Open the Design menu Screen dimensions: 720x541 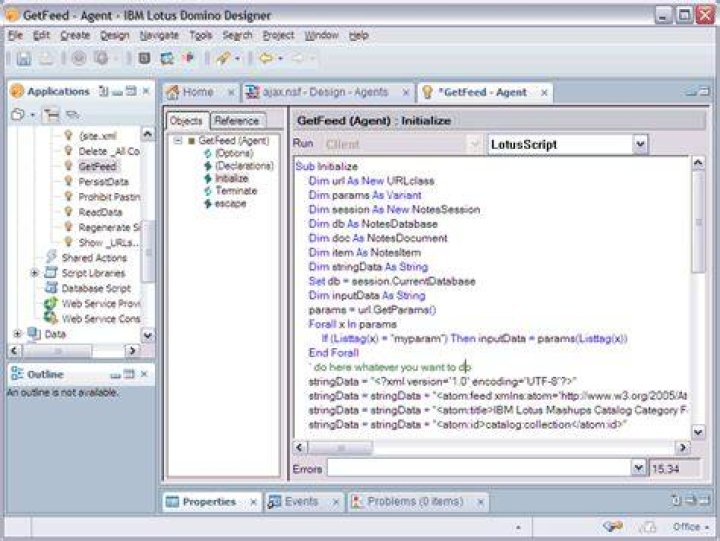[115, 35]
